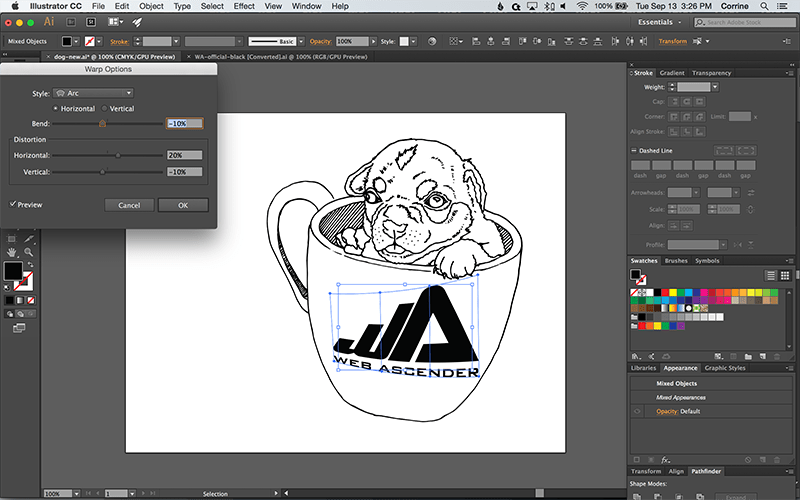
Task: Switch to the Gradient panel tab
Action: 671,73
